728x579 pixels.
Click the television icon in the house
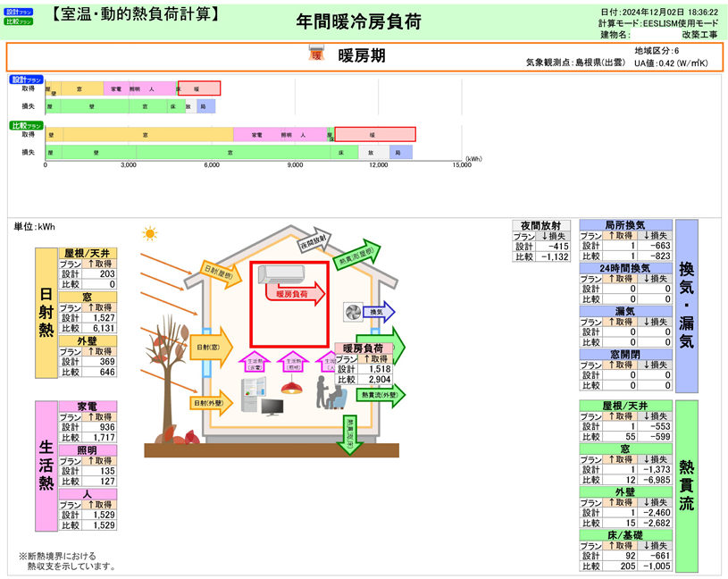[272, 407]
